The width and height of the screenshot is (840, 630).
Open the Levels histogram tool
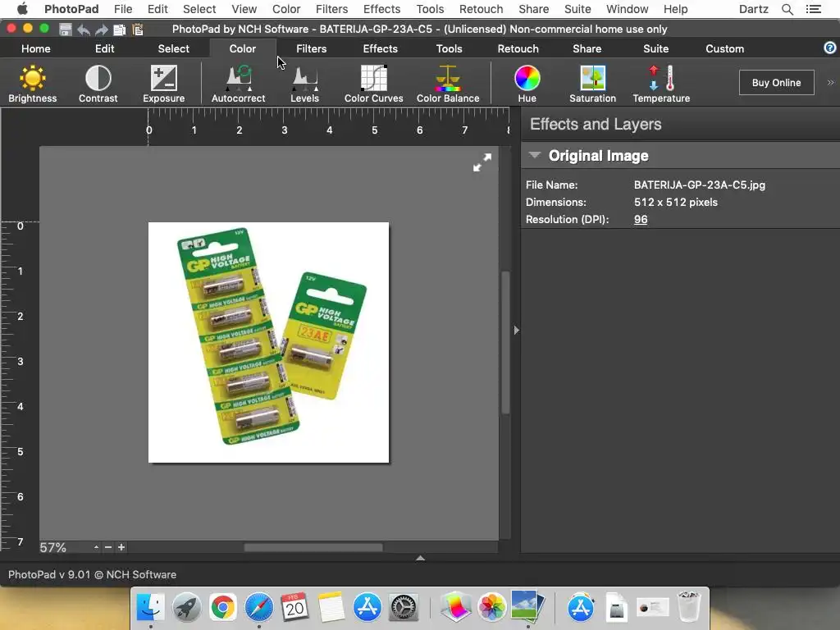[305, 84]
